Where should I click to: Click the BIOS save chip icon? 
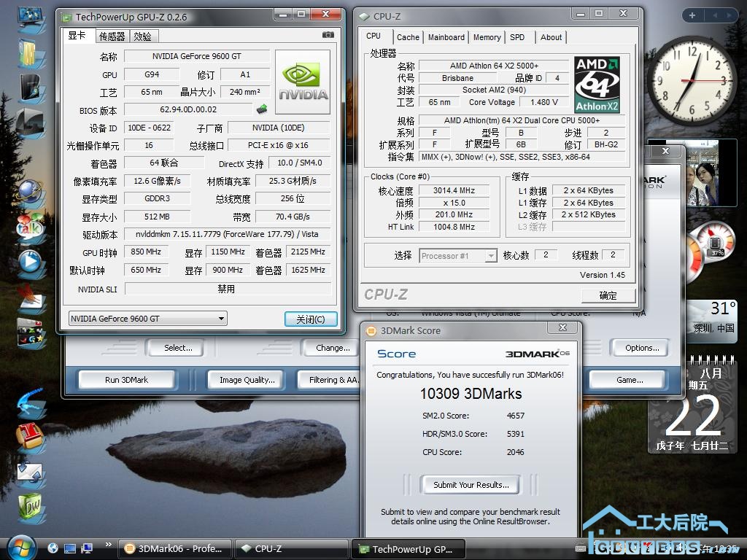(x=261, y=109)
